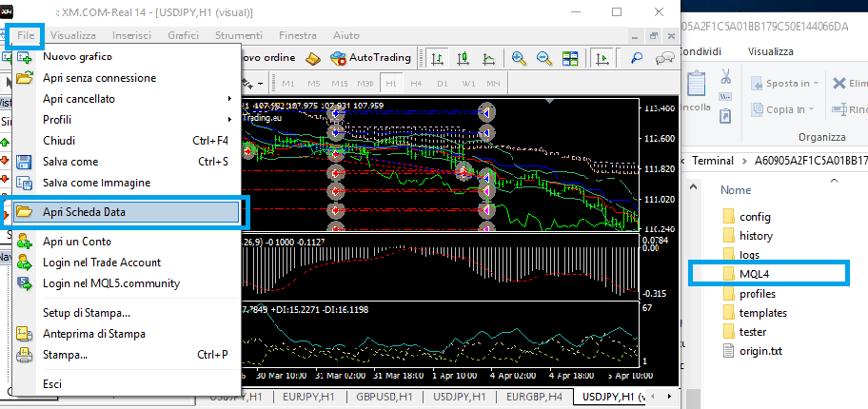868x409 pixels.
Task: Select candlestick chart icon
Action: (464, 58)
